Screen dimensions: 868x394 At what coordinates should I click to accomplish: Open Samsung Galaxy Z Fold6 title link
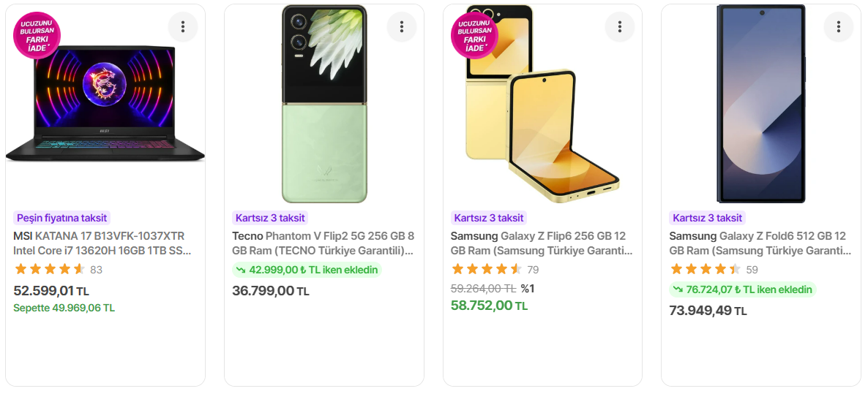coord(760,243)
